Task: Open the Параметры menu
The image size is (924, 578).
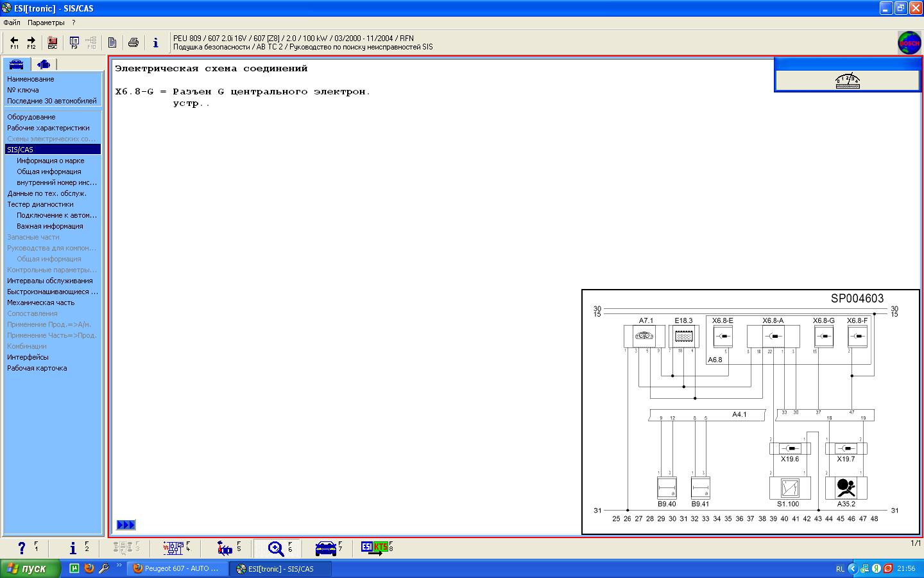Action: 46,22
